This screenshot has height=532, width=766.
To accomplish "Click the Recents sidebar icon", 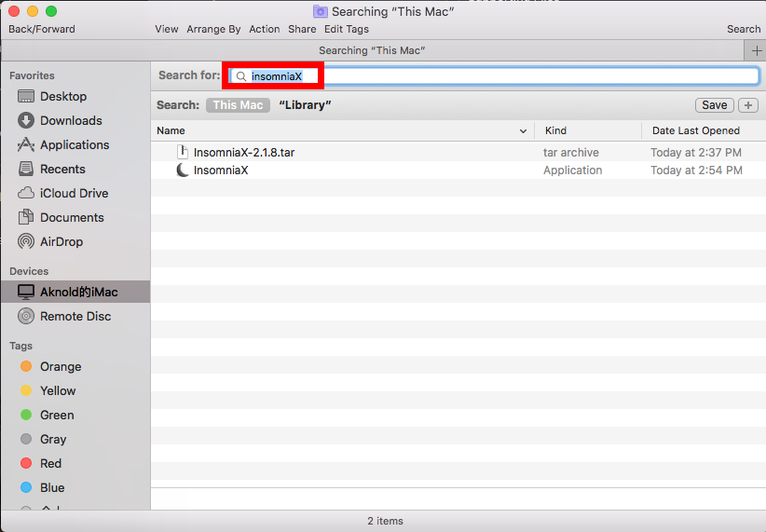I will pos(26,169).
